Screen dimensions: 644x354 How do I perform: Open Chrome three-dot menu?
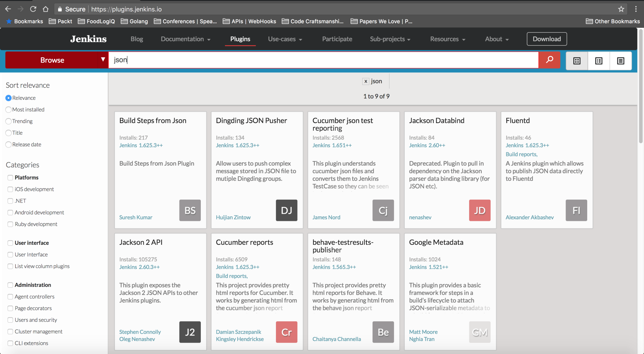click(636, 9)
